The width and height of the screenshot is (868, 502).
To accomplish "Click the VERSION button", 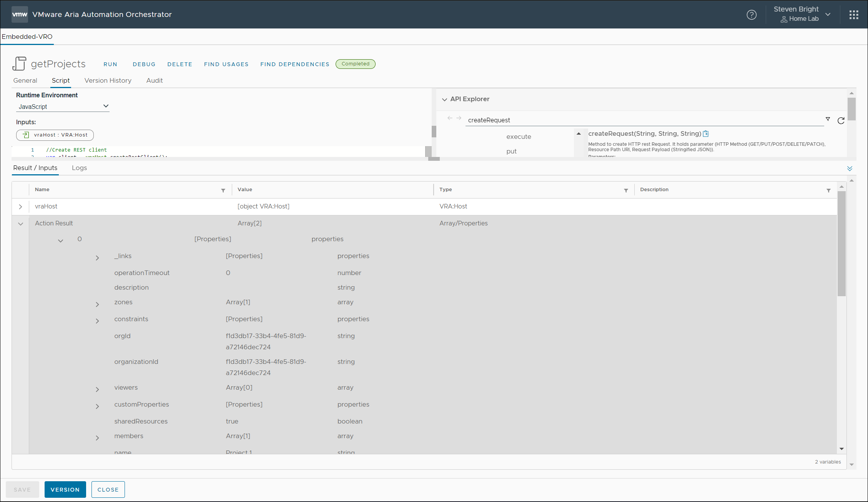I will 65,489.
